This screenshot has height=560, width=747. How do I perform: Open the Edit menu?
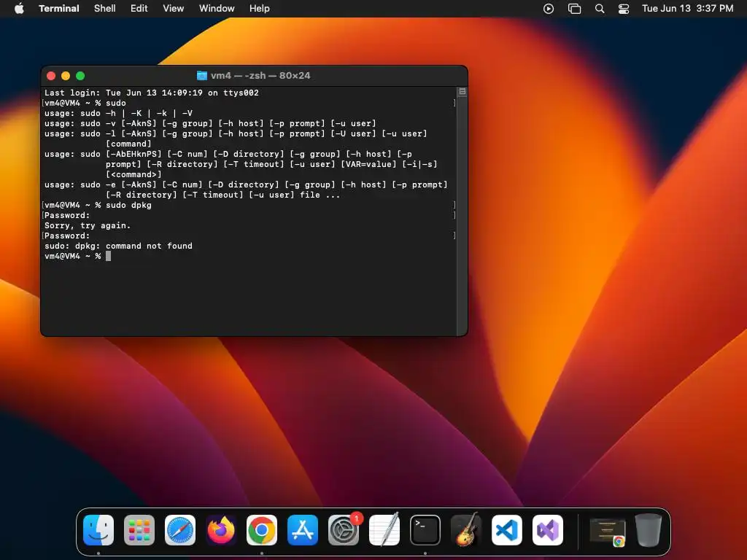139,8
